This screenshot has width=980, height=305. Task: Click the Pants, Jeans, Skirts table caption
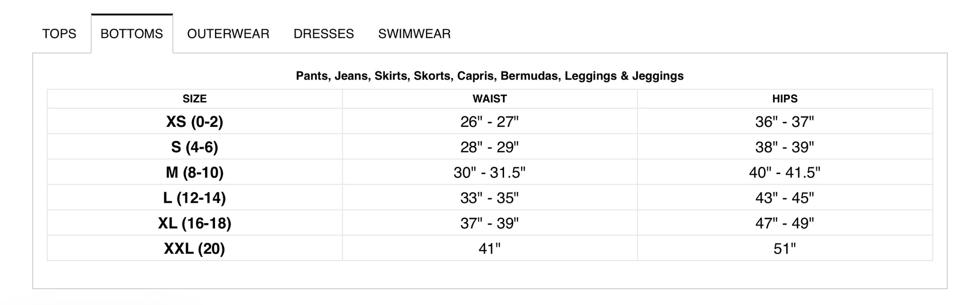tap(490, 76)
